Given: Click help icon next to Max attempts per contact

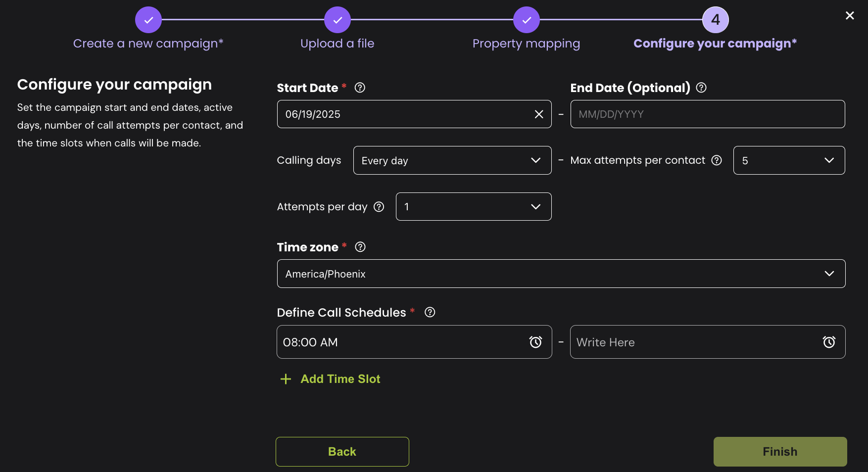Looking at the screenshot, I should 716,160.
